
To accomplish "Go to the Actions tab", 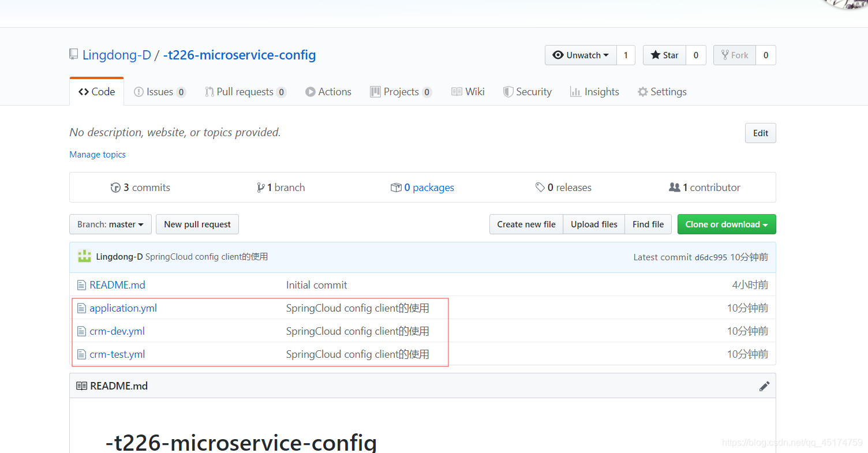I will click(328, 92).
